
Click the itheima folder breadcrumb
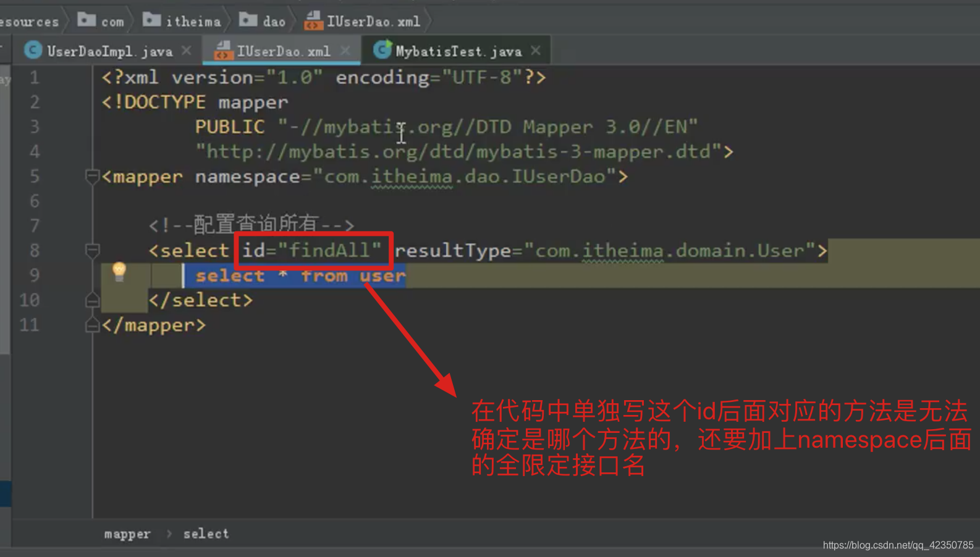click(182, 21)
